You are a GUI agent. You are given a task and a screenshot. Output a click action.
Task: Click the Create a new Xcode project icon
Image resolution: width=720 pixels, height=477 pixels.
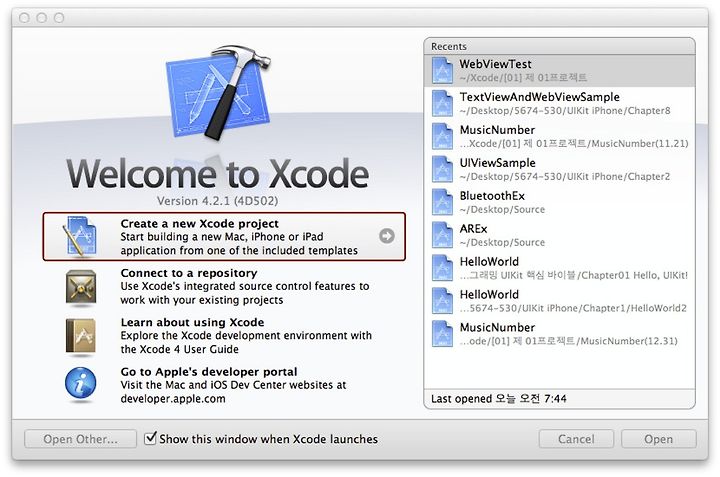click(x=80, y=236)
